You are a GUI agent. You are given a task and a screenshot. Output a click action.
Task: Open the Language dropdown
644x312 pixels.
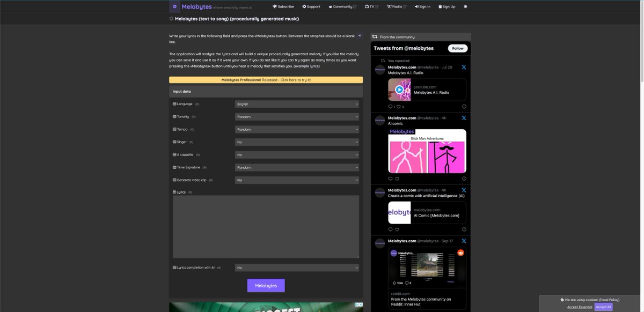(x=297, y=104)
